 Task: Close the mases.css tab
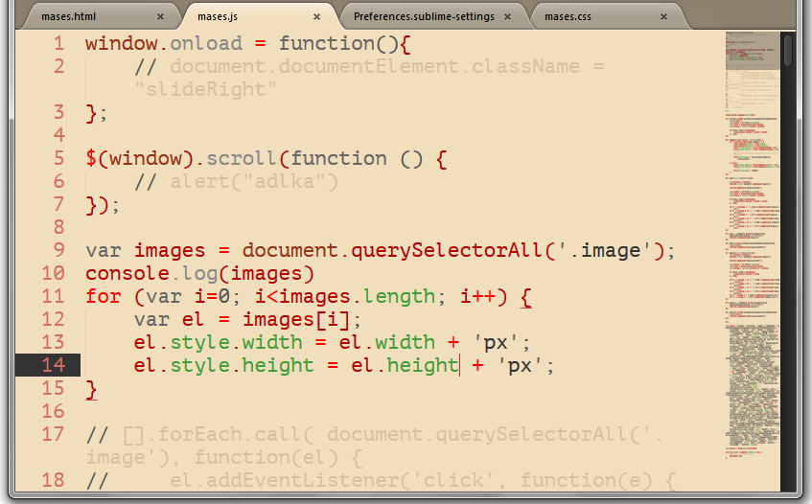click(x=664, y=17)
